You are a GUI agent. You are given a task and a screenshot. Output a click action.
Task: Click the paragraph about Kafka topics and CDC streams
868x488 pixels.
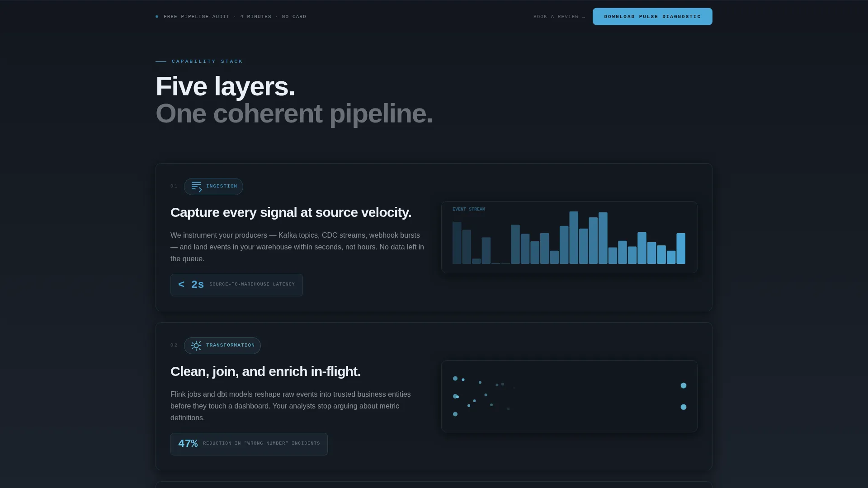point(297,247)
